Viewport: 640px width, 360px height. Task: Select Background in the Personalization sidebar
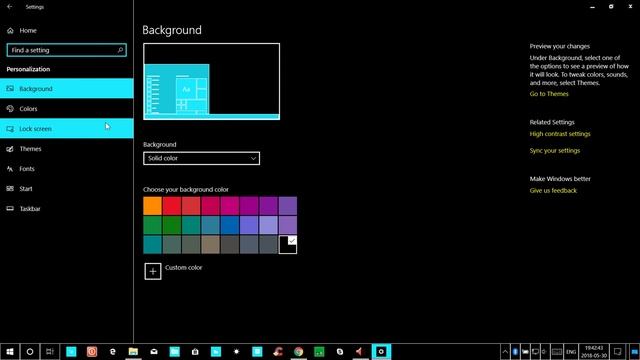point(67,89)
